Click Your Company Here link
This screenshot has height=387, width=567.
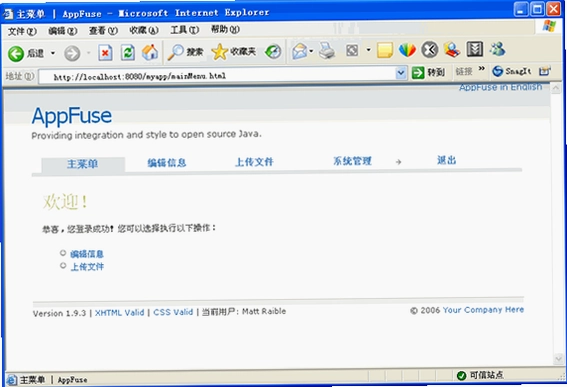coord(483,310)
